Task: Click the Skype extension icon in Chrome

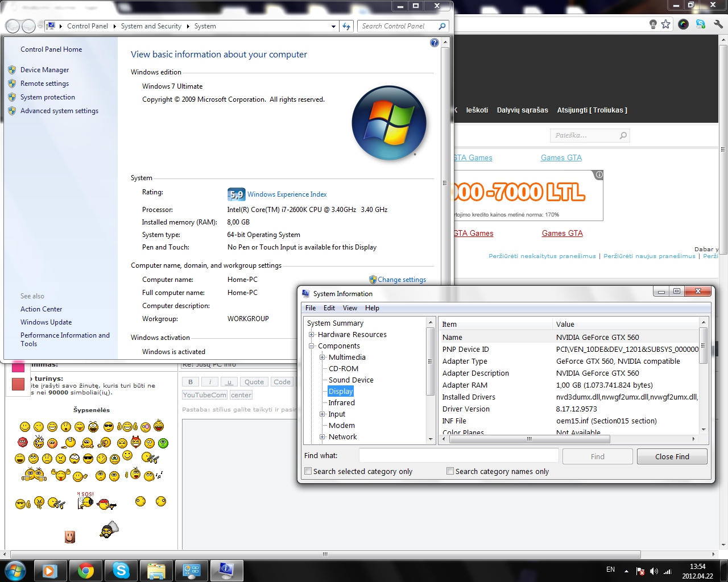Action: (701, 24)
